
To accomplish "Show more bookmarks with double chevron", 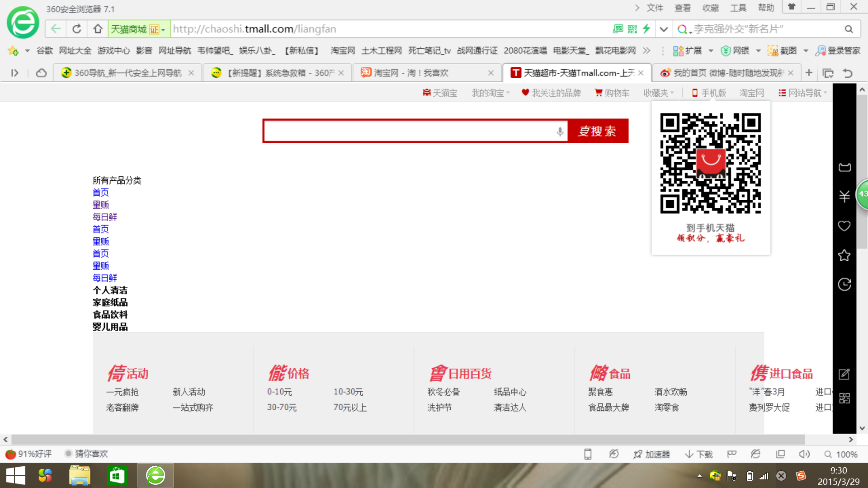I will (646, 51).
